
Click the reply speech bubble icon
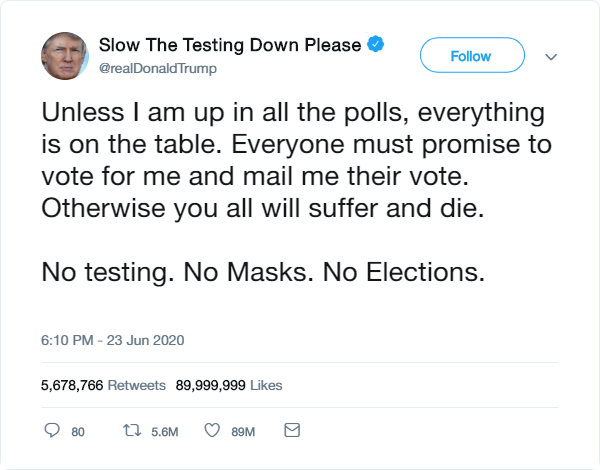[54, 431]
